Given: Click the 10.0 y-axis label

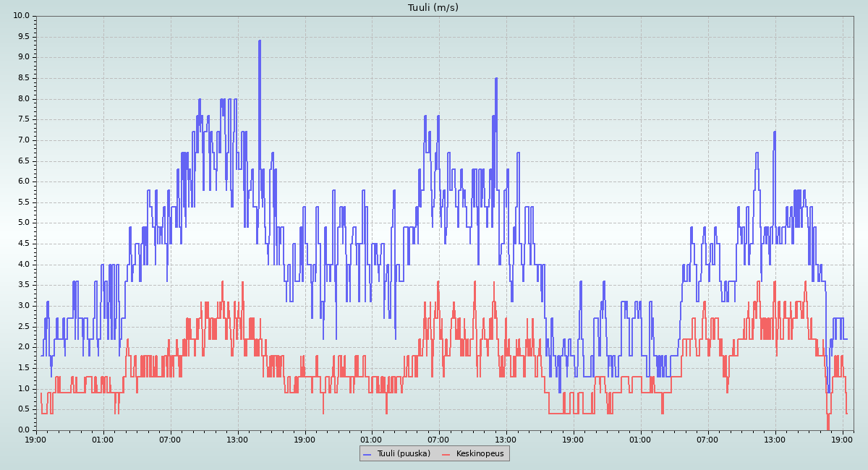Looking at the screenshot, I should (x=22, y=16).
